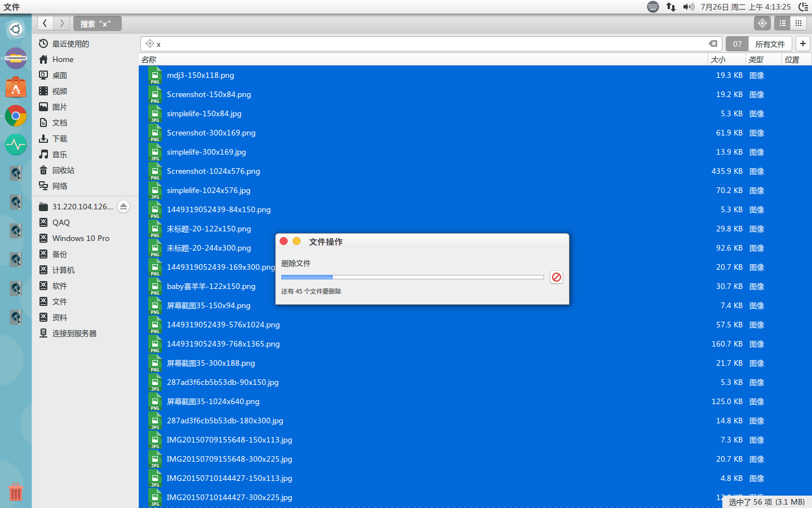Sort files by 位置 column
812x508 pixels.
pos(797,59)
